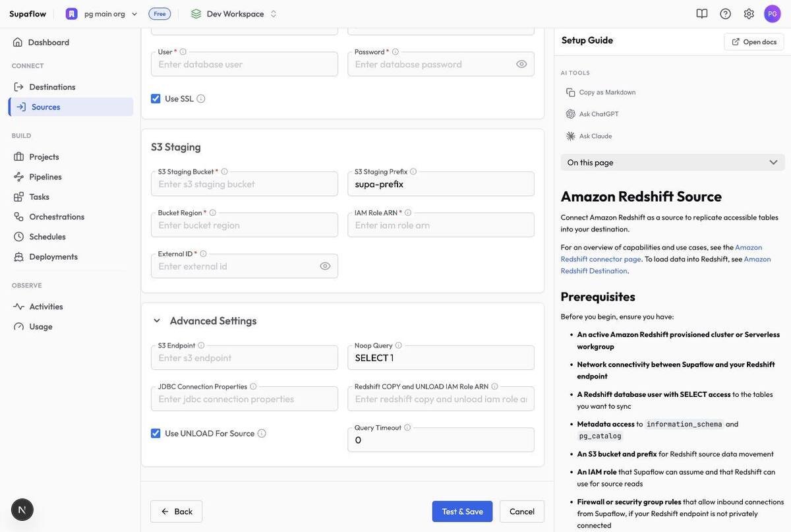This screenshot has height=532, width=791.
Task: Click the Ask Claude starburst icon
Action: 571,136
